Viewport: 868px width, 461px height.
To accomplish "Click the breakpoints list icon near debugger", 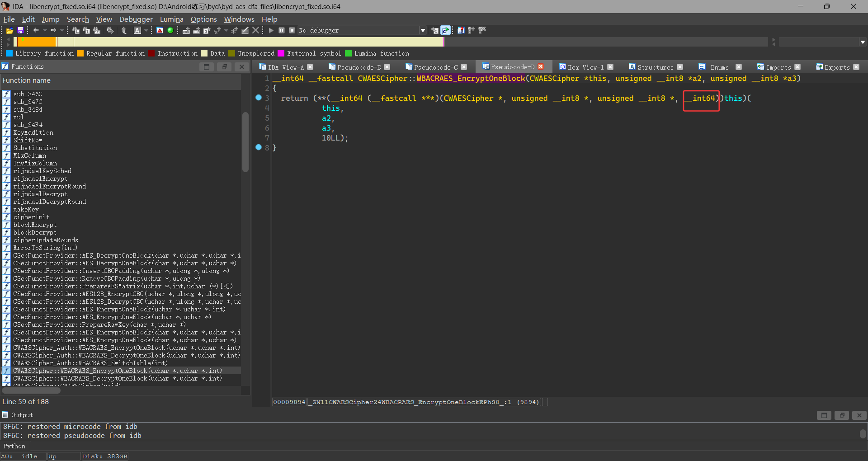I will tap(461, 30).
